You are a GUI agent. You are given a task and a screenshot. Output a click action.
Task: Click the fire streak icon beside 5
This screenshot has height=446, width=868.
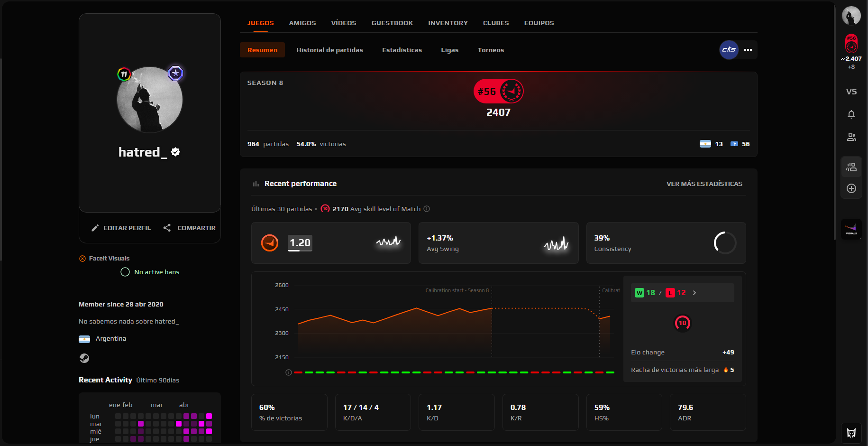point(726,370)
